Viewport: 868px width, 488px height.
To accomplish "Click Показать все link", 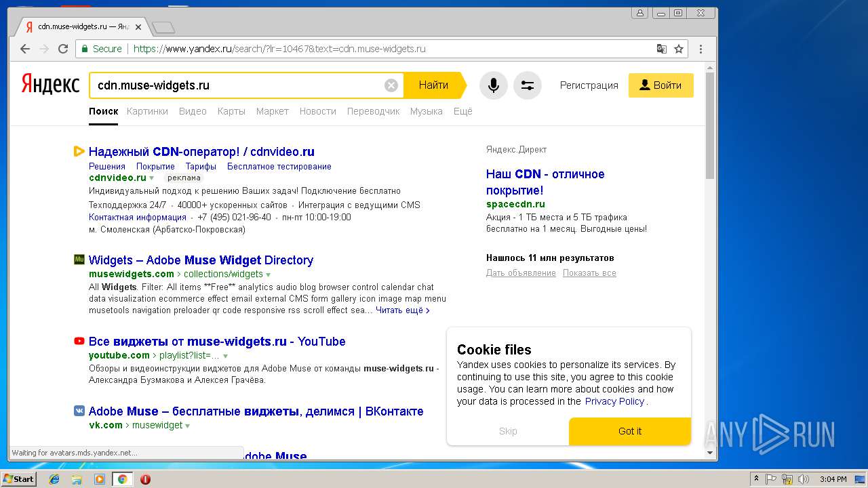I will coord(589,273).
